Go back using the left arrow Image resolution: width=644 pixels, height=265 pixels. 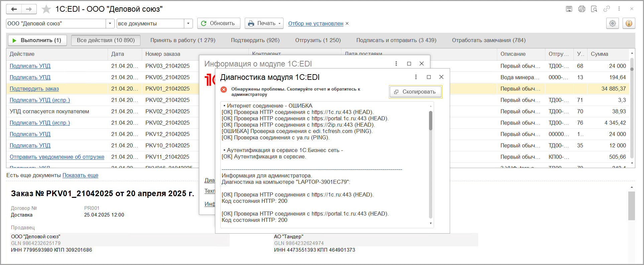coord(14,9)
